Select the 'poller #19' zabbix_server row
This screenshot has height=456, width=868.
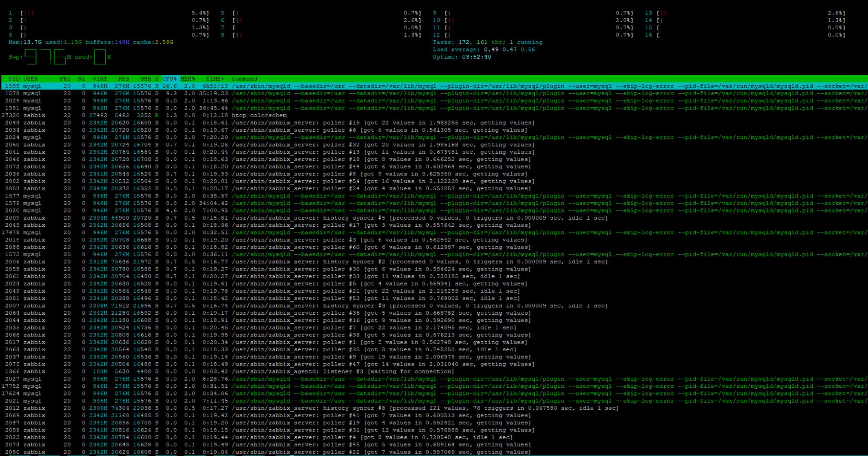point(434,423)
